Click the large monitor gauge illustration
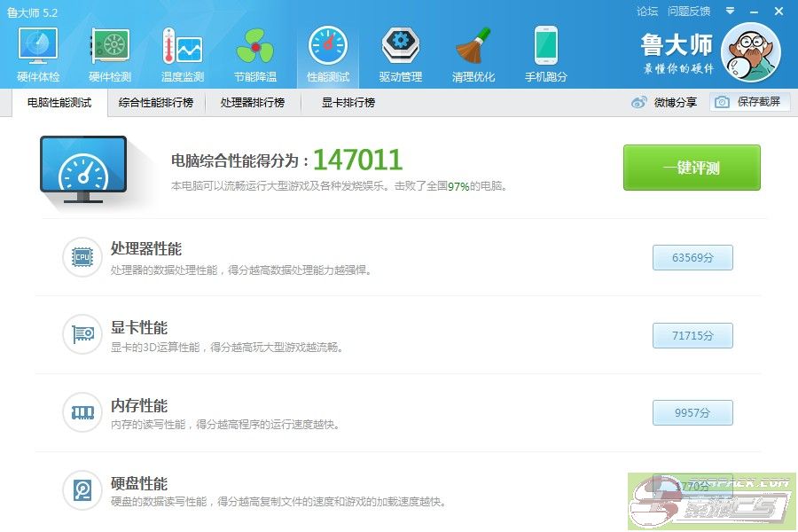 (83, 170)
